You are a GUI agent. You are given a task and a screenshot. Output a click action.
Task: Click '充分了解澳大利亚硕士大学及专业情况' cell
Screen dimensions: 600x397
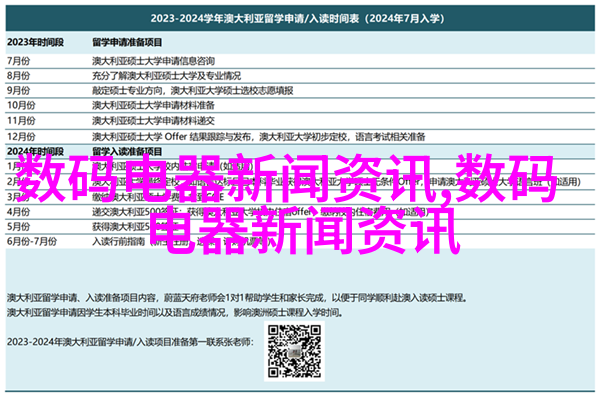(x=166, y=75)
